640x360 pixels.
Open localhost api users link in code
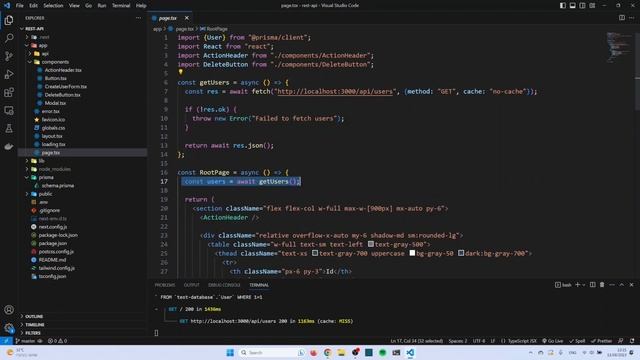[x=335, y=91]
